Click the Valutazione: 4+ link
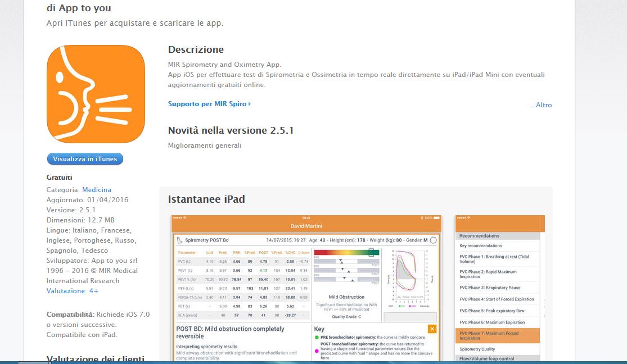The width and height of the screenshot is (627, 364). click(x=73, y=291)
